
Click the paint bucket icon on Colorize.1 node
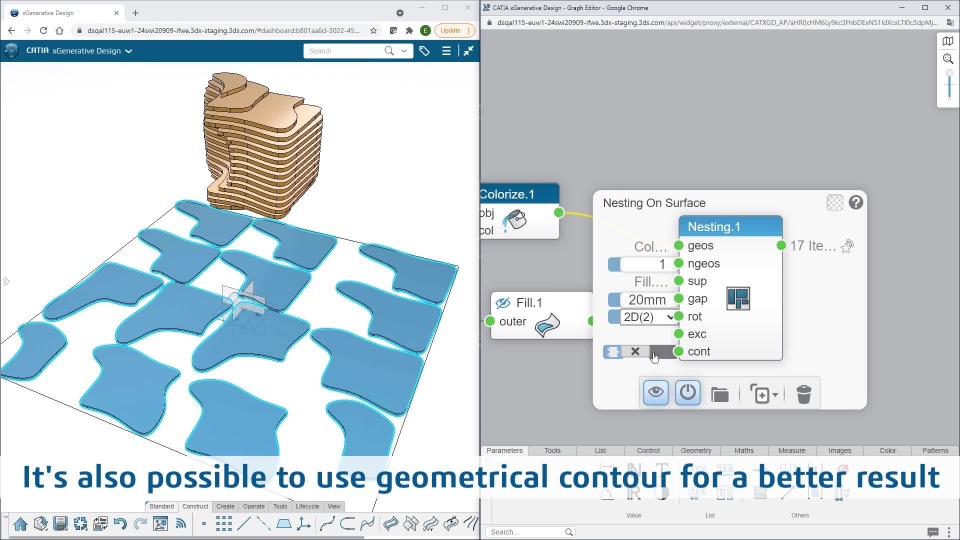coord(515,220)
